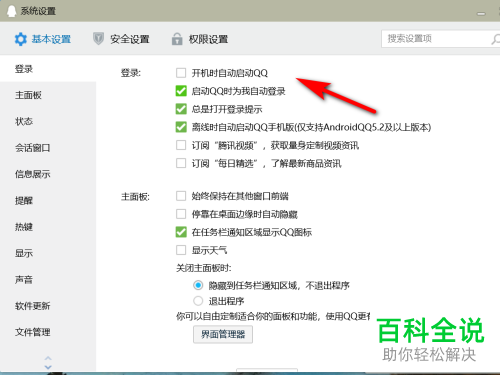Uncheck 离线时自动启动QQ手机版 option
This screenshot has width=500, height=375.
coord(181,127)
